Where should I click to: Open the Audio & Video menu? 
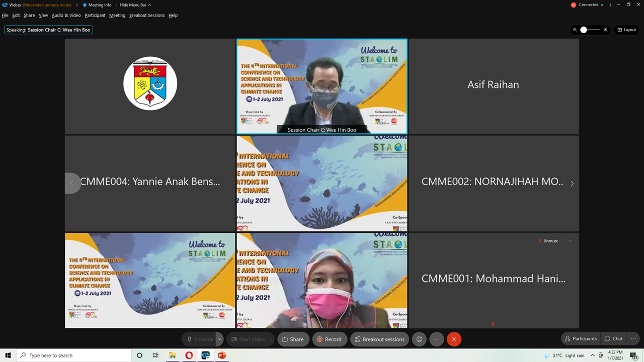[66, 16]
